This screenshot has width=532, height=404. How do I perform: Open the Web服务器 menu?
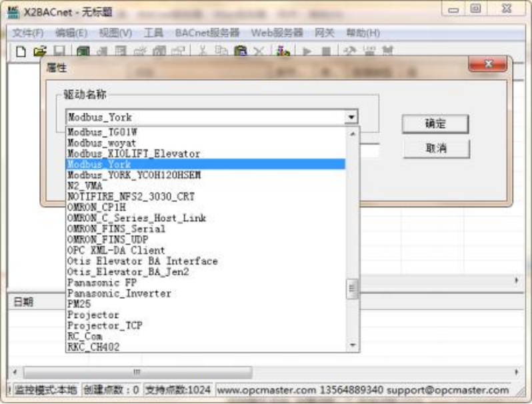coord(277,33)
